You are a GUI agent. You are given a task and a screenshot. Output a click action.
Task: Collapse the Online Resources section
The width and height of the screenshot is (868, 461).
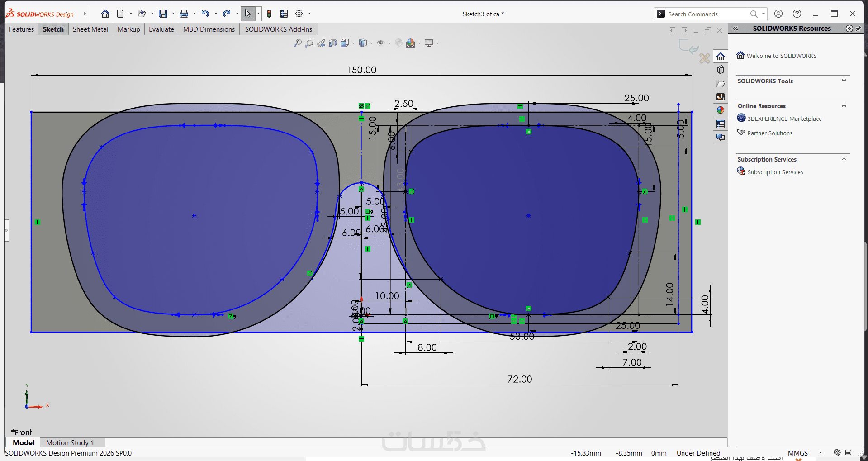[844, 106]
